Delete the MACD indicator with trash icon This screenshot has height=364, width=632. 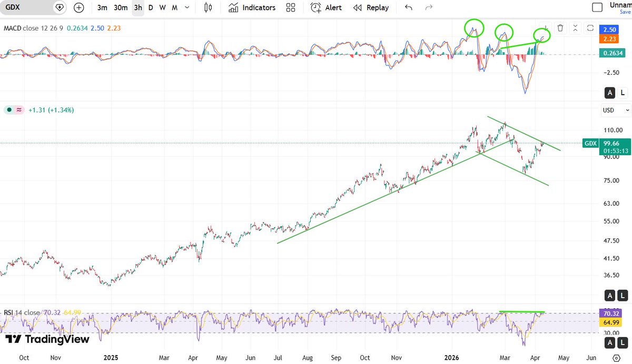click(x=560, y=28)
